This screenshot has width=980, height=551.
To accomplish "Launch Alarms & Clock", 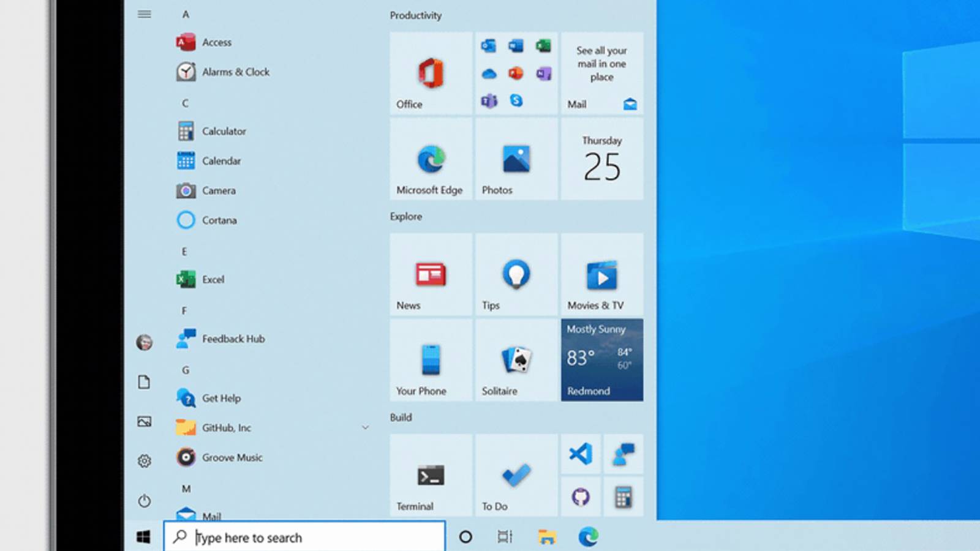I will pos(223,72).
